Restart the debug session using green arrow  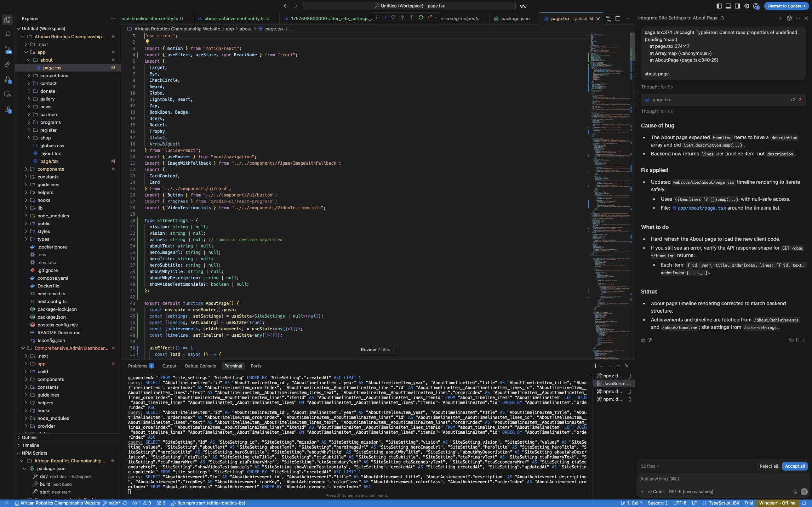pyautogui.click(x=421, y=17)
